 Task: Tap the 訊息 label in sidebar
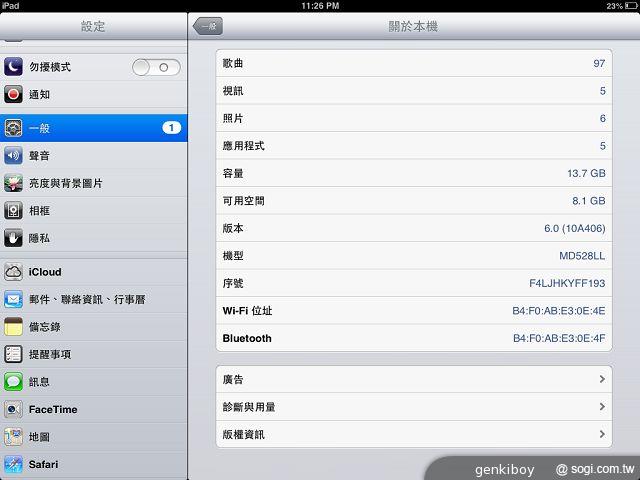39,382
